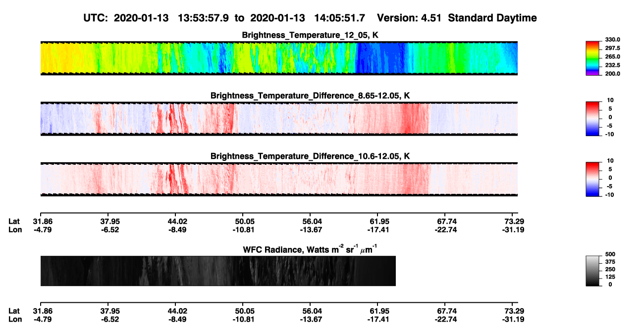The height and width of the screenshot is (330, 644).
Task: Click the '375' grayscale colorbar tick label
Action: coord(611,262)
